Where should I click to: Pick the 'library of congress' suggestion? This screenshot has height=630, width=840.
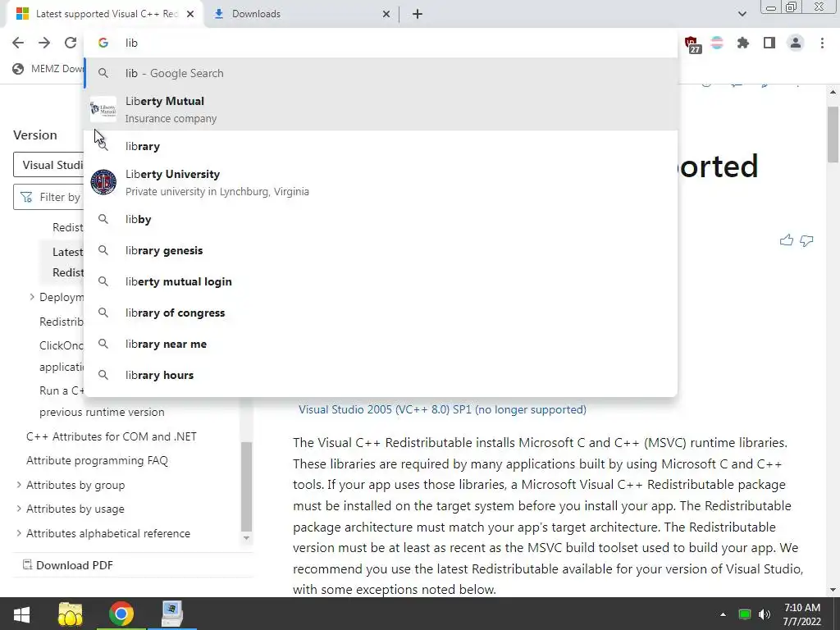tap(381, 313)
